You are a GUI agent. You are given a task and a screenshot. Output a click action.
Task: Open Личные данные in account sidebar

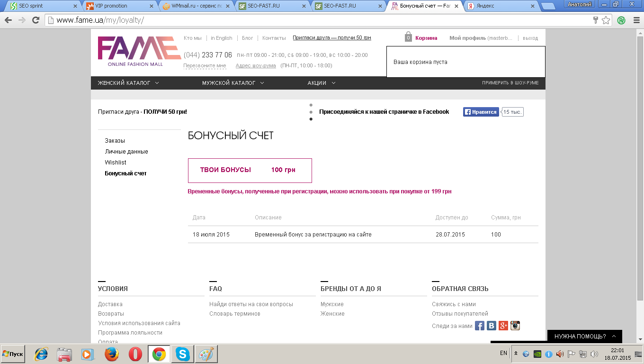click(126, 152)
